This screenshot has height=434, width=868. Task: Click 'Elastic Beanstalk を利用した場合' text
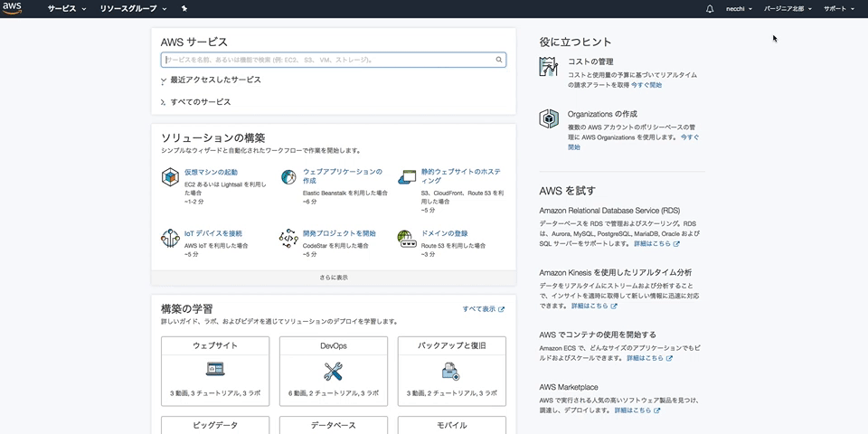pyautogui.click(x=345, y=193)
